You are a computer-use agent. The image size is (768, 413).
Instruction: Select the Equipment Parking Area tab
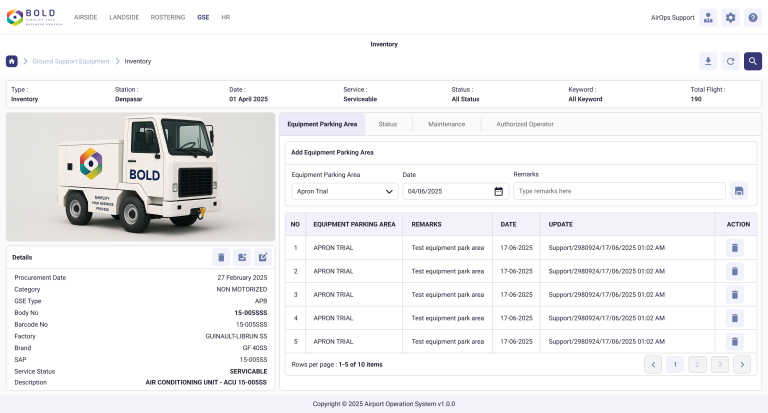[x=322, y=124]
